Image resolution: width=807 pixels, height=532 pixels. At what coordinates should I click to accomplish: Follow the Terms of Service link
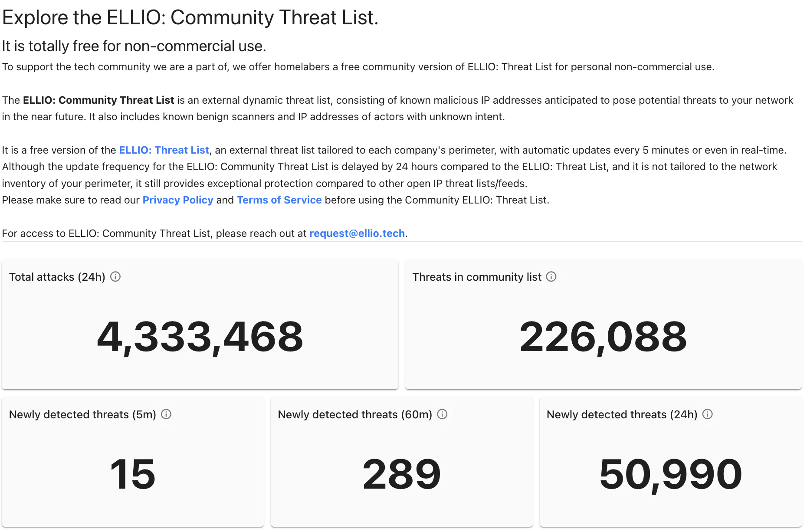[x=279, y=200]
